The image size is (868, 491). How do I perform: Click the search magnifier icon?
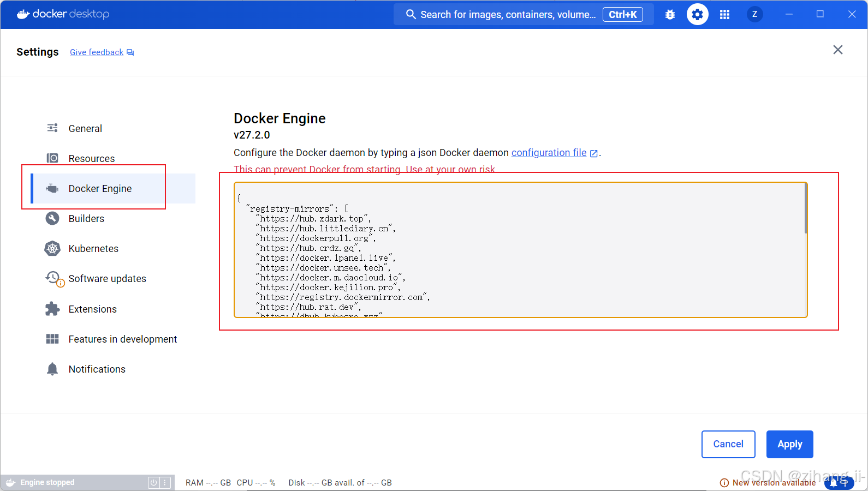[x=411, y=14]
